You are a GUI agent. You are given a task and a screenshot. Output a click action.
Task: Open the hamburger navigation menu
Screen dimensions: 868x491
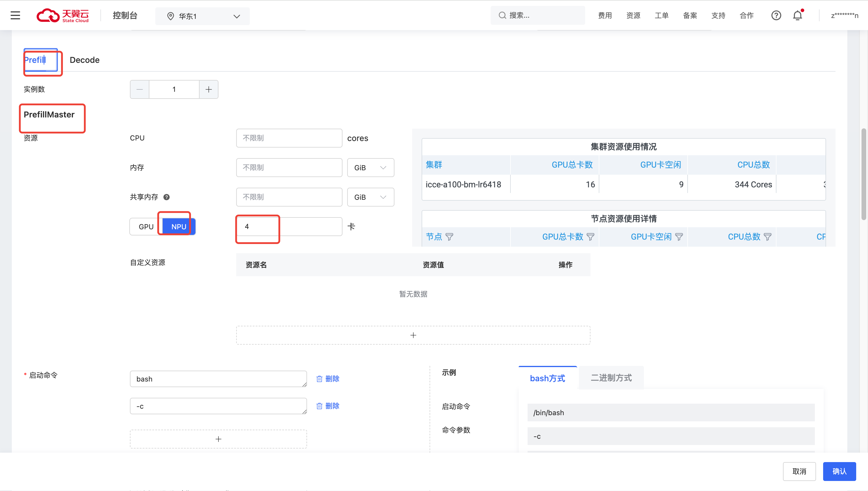click(x=15, y=16)
